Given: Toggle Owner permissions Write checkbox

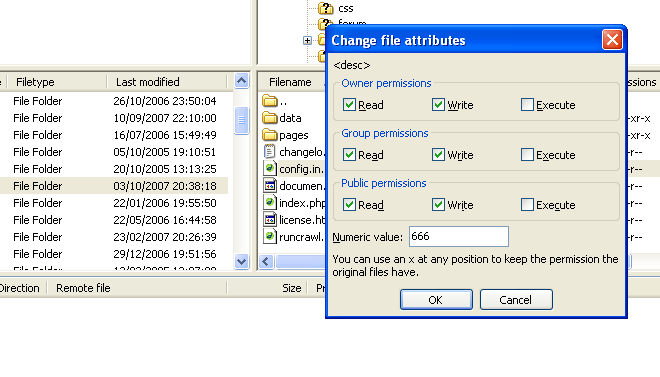Looking at the screenshot, I should (x=438, y=105).
